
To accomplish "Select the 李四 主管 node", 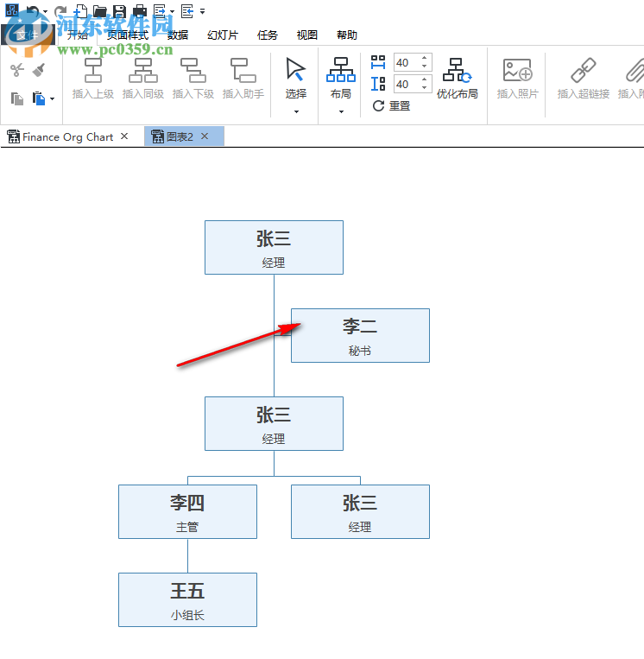I will click(188, 511).
